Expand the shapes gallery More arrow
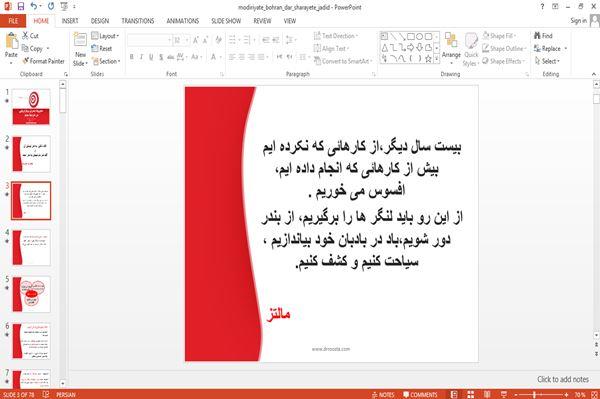The height and width of the screenshot is (399, 600). 436,59
